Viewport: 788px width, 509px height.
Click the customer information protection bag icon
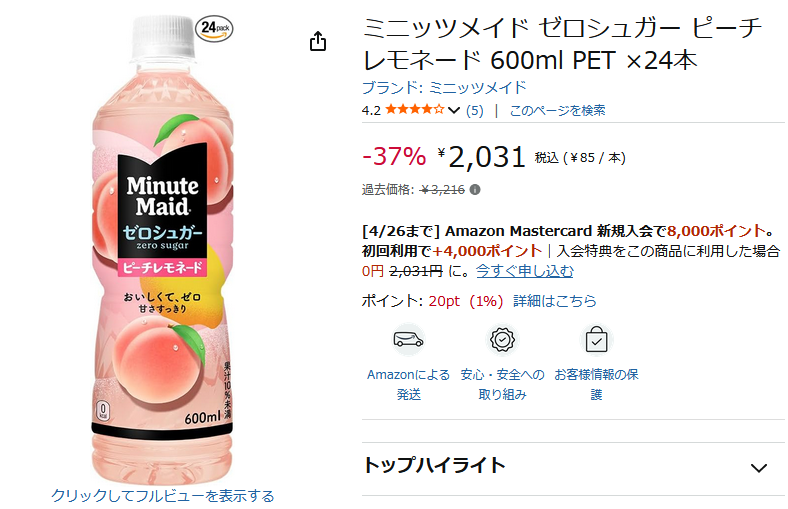(596, 340)
